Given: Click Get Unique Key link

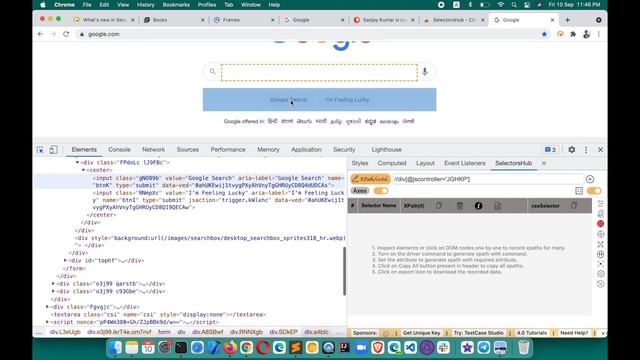Looking at the screenshot, I should (x=422, y=333).
